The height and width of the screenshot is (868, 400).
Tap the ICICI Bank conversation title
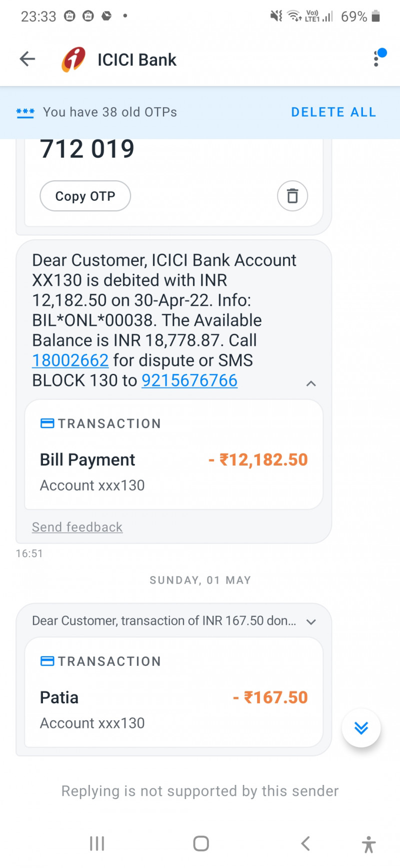(x=137, y=60)
